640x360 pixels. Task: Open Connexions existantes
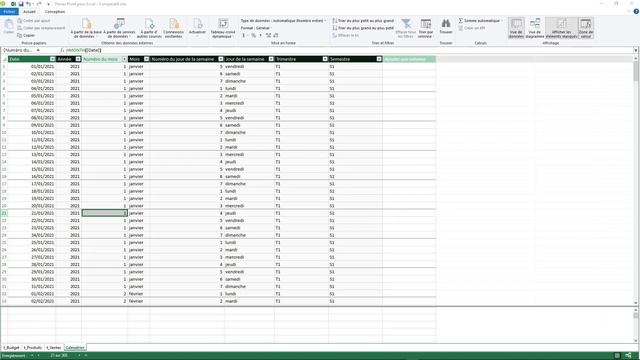pyautogui.click(x=173, y=28)
